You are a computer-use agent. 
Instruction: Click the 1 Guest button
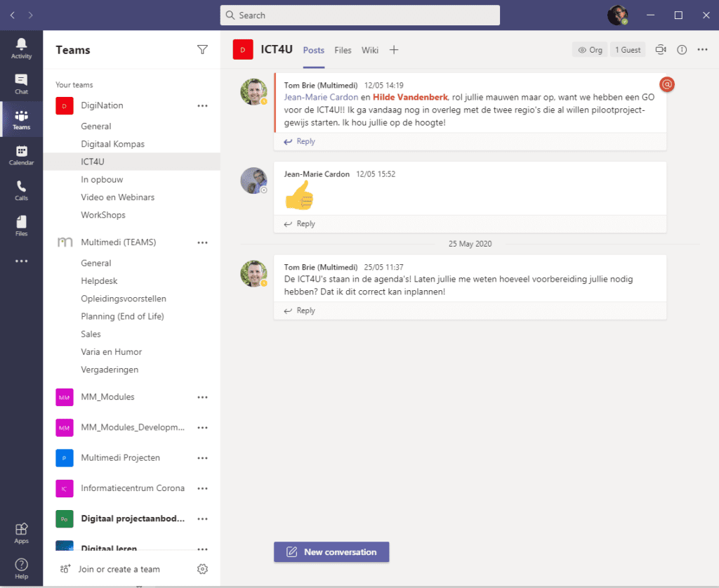[628, 50]
